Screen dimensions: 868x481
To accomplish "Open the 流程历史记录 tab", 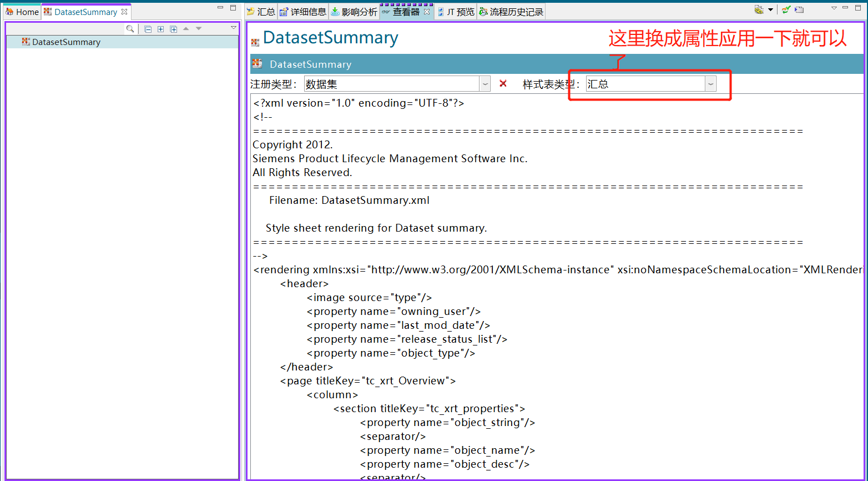I will pos(511,12).
